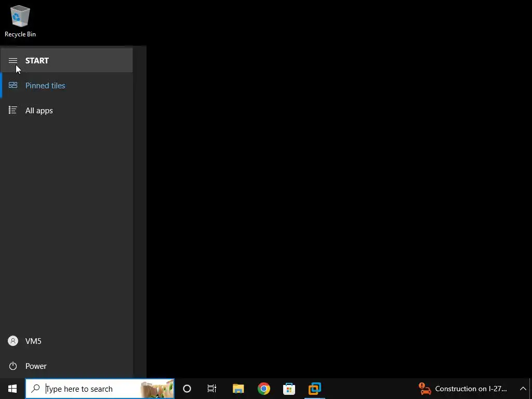Open Cortana from the taskbar

[187, 389]
